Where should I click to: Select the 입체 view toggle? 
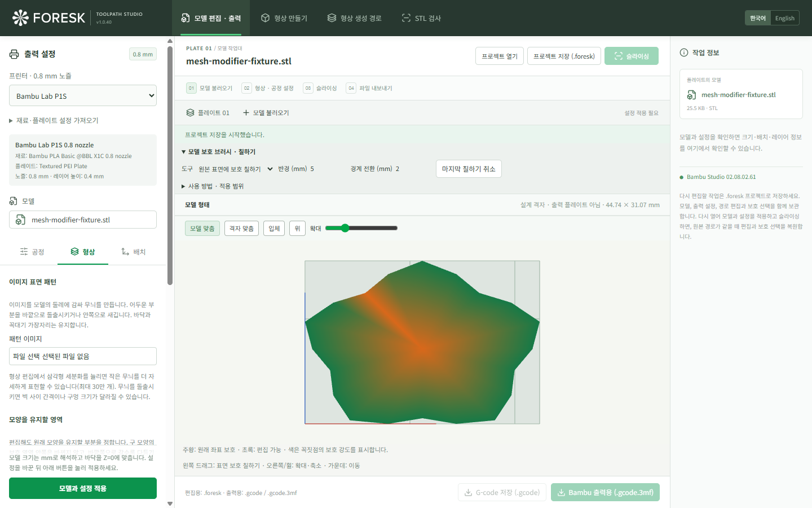[x=274, y=229]
